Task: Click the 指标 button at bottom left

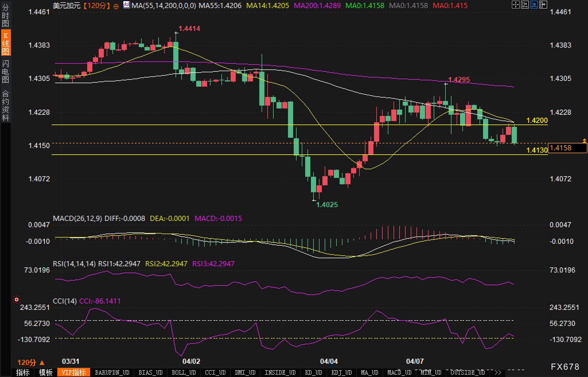Action: point(23,372)
